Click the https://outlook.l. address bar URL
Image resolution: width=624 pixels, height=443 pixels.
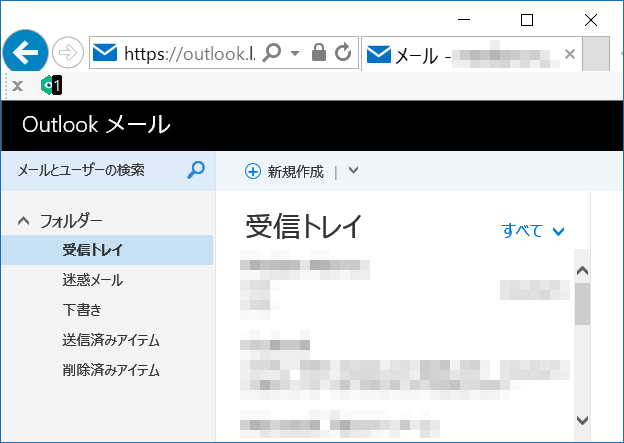pos(190,53)
